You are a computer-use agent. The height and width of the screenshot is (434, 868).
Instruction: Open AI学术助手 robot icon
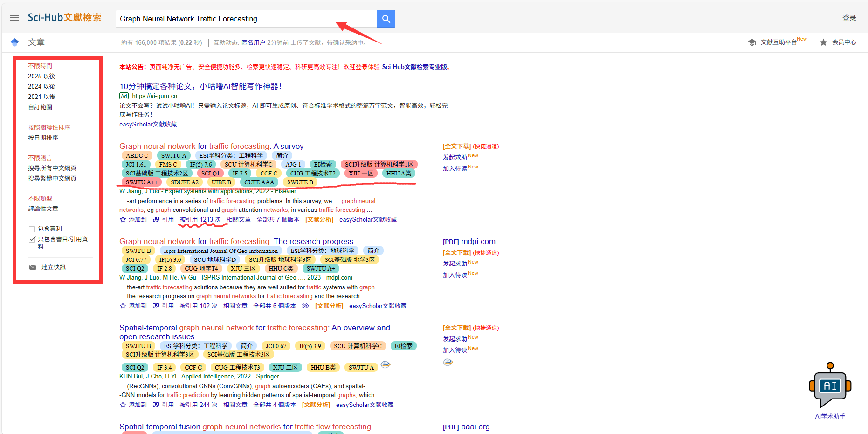tap(830, 385)
